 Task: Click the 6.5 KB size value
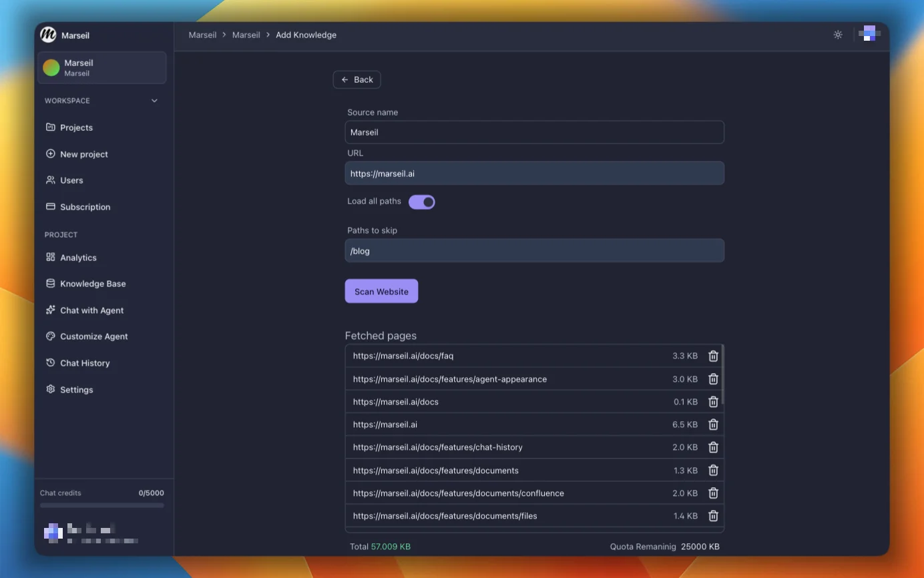point(685,424)
